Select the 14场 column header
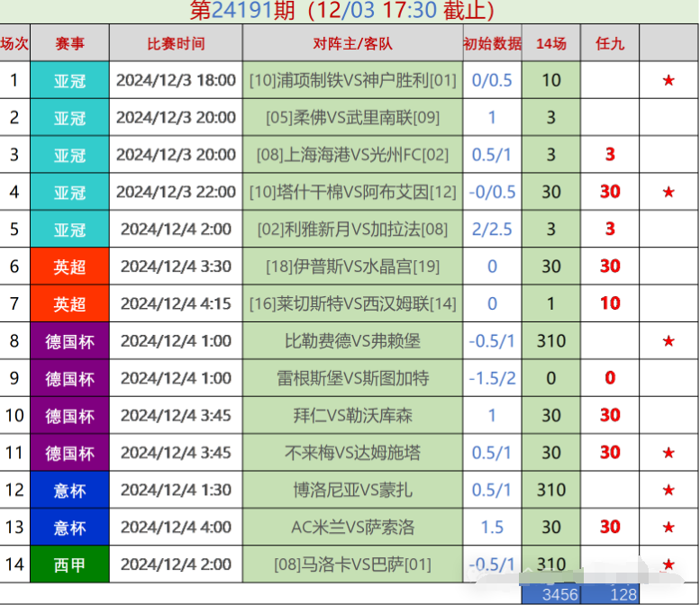This screenshot has height=605, width=700. 551,43
